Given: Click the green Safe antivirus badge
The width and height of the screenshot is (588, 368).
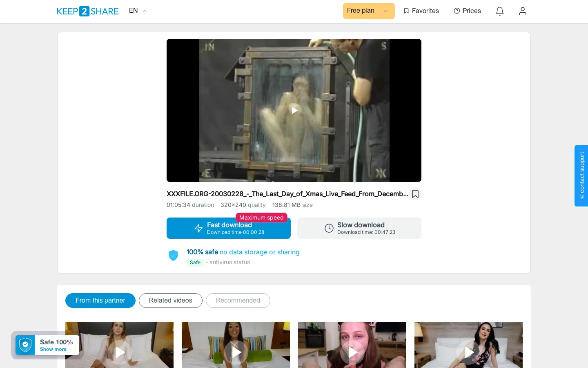Looking at the screenshot, I should coord(195,263).
